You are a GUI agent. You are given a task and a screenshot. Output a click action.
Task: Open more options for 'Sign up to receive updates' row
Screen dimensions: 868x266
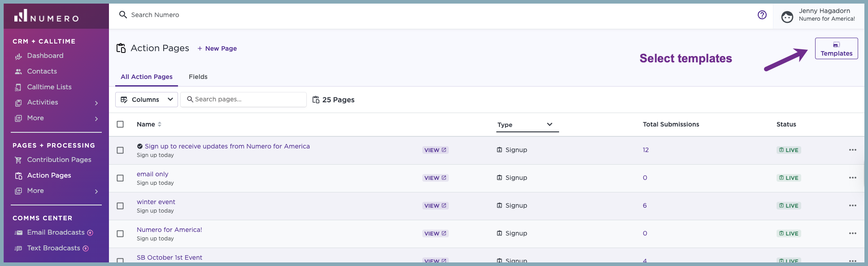pos(853,150)
